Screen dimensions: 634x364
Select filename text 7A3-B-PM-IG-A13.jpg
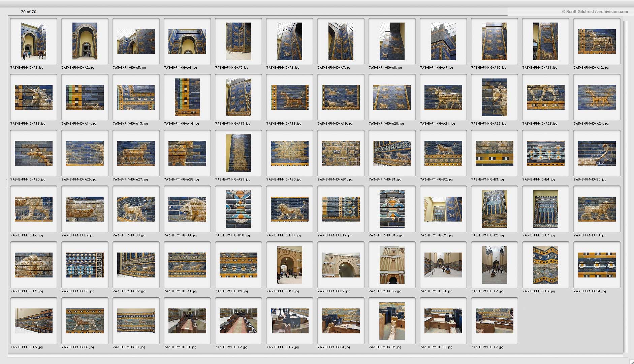pyautogui.click(x=28, y=124)
